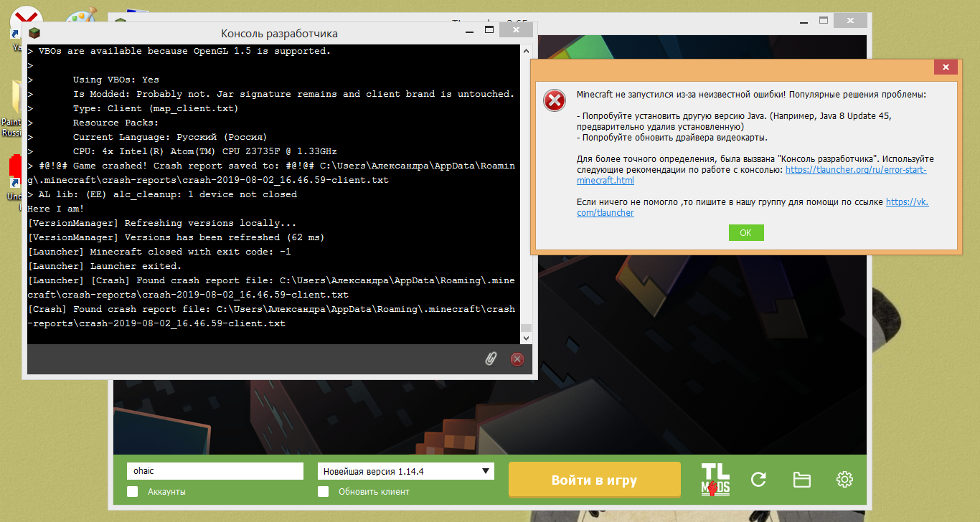This screenshot has width=980, height=522.
Task: Open tlauncher.org error-start-minecraft link
Action: click(752, 175)
